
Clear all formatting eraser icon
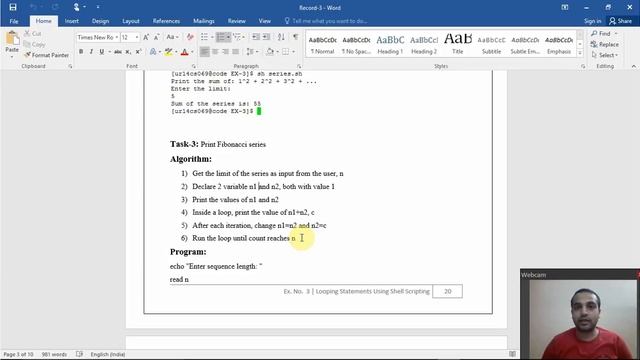pyautogui.click(x=190, y=37)
